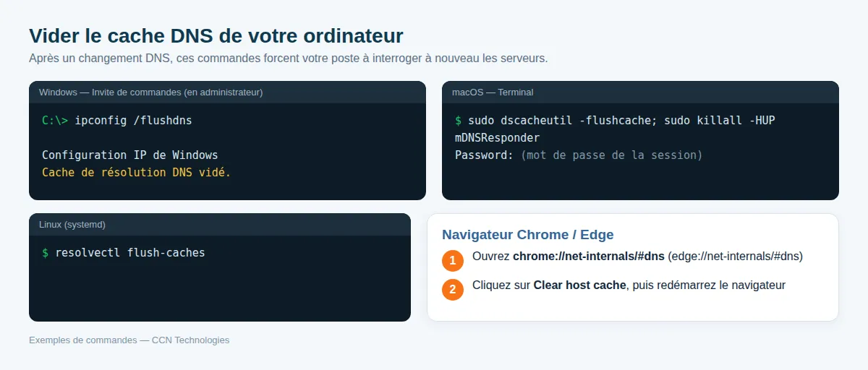Click the "Linux (systemd)" panel header
This screenshot has height=370, width=868.
(x=220, y=224)
